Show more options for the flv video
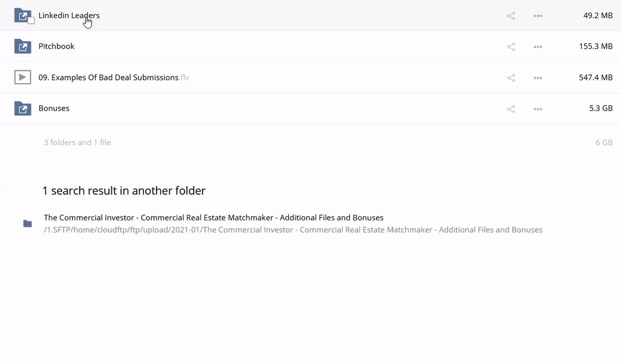This screenshot has width=622, height=364. (538, 78)
